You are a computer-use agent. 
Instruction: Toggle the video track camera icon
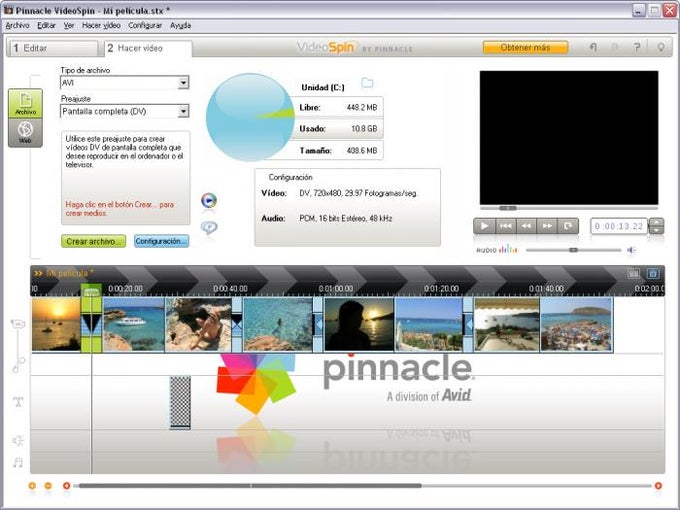18,324
